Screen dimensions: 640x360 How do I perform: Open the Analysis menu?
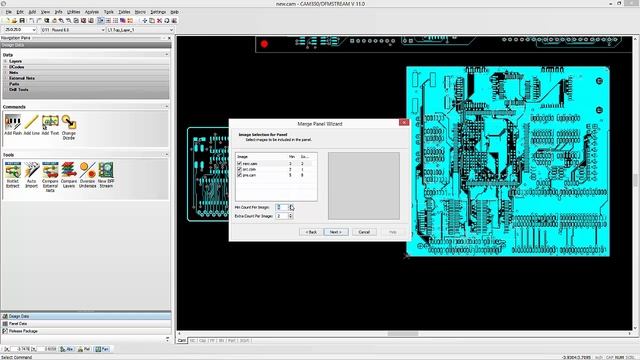(92, 12)
